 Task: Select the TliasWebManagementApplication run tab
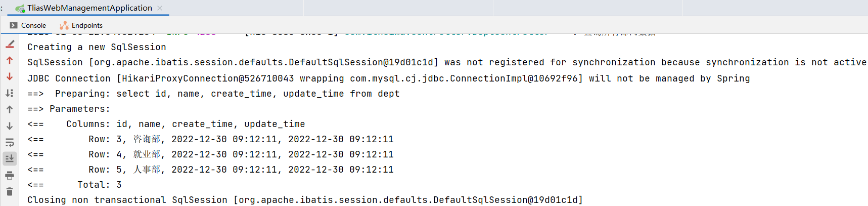point(89,8)
